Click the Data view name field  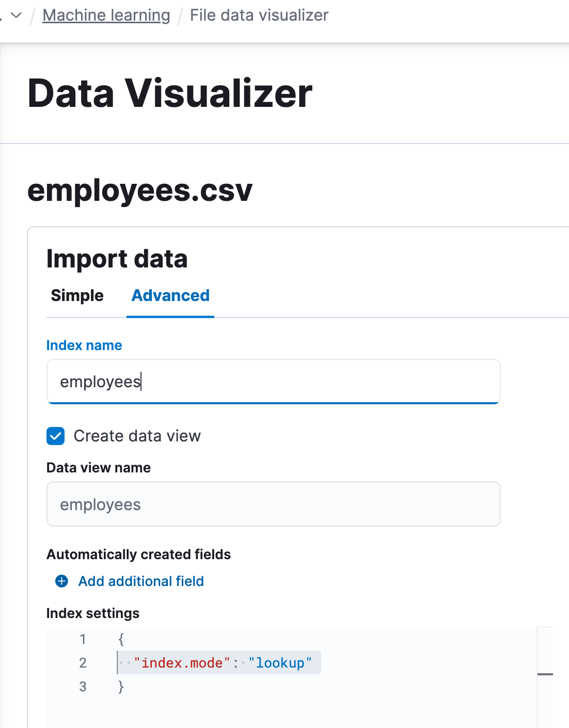[273, 504]
